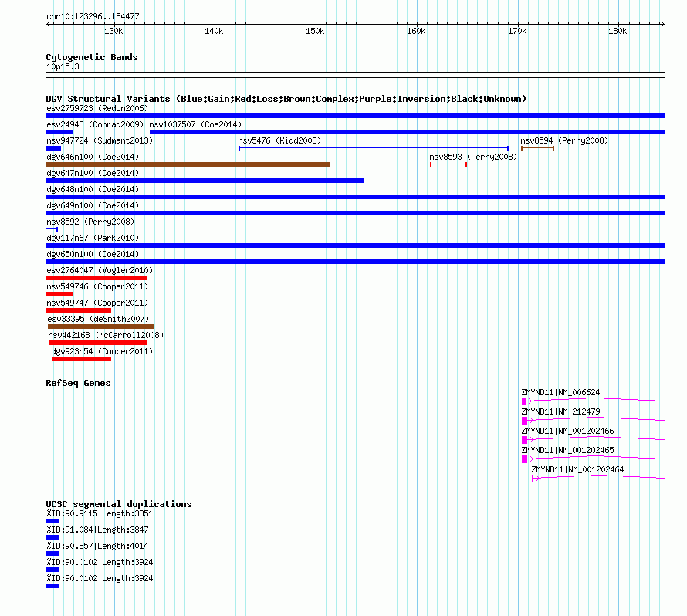687x616 pixels.
Task: Click the blue nsv1037507 gain bar
Action: point(408,132)
